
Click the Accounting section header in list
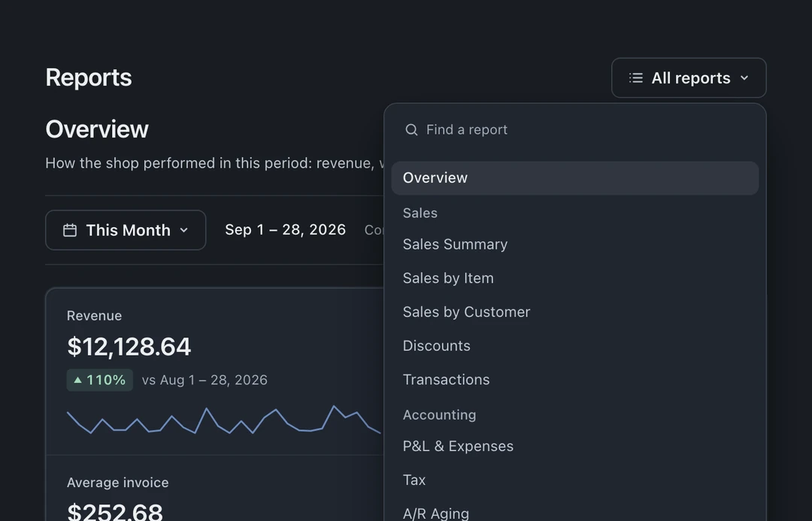pyautogui.click(x=439, y=415)
